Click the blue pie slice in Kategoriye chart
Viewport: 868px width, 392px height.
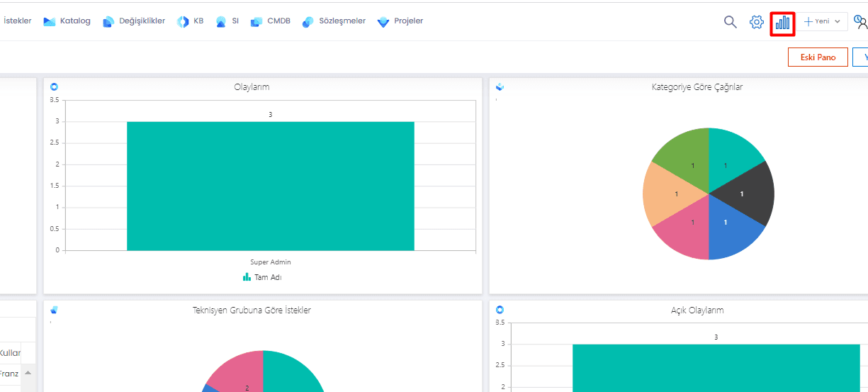[732, 228]
